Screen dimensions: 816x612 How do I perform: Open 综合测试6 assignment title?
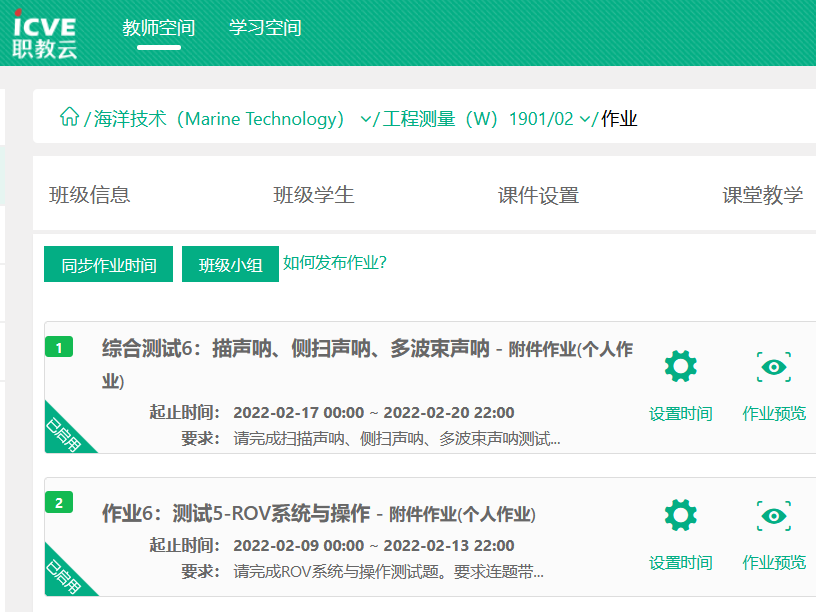coord(295,349)
